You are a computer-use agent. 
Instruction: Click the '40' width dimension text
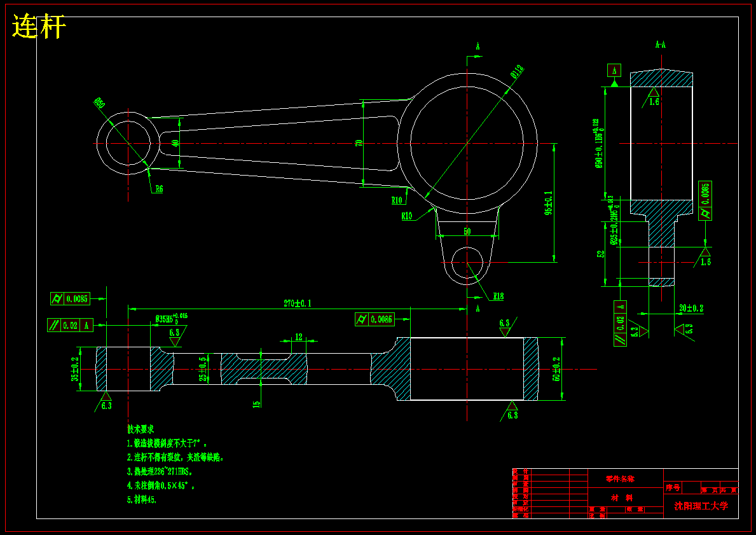175,143
